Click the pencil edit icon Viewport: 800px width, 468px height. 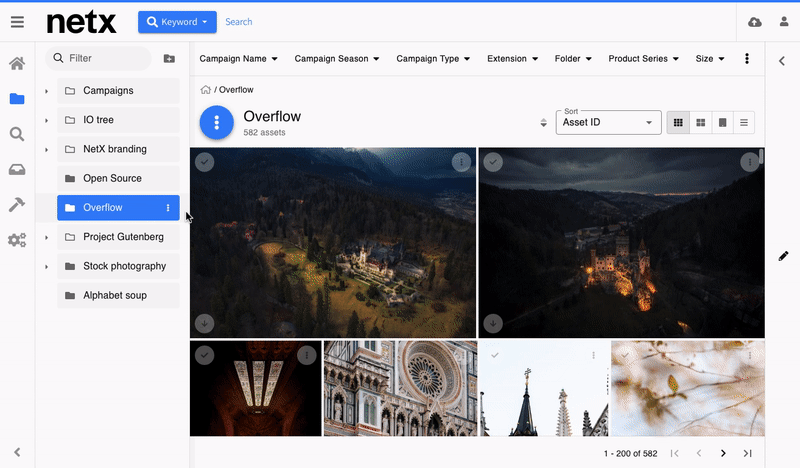[x=783, y=256]
